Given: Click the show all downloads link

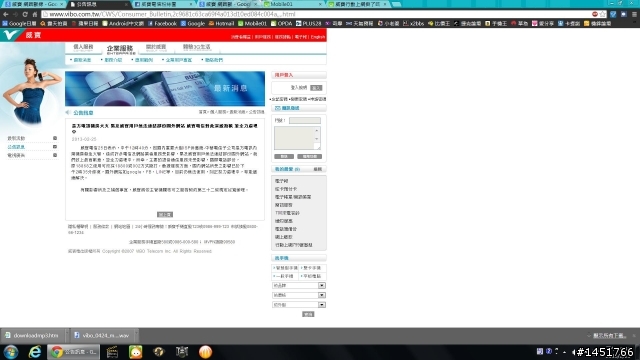Looking at the screenshot, I should 609,336.
